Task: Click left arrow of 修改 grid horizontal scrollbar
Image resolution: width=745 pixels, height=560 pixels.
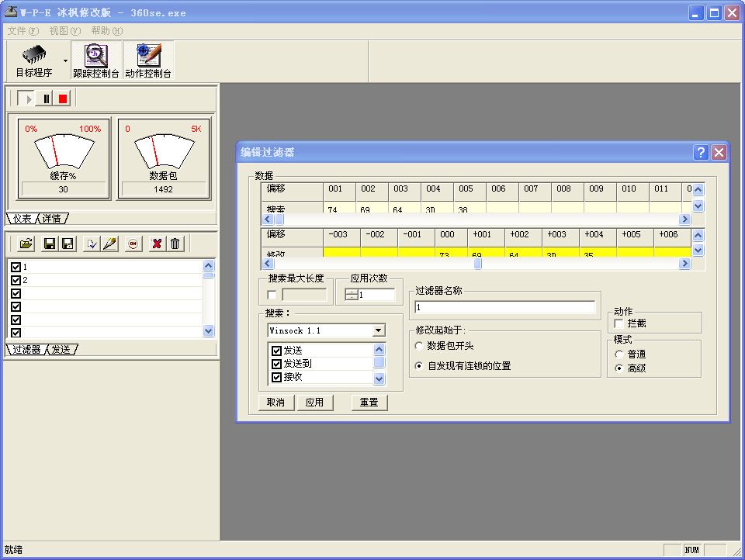Action: [x=268, y=263]
